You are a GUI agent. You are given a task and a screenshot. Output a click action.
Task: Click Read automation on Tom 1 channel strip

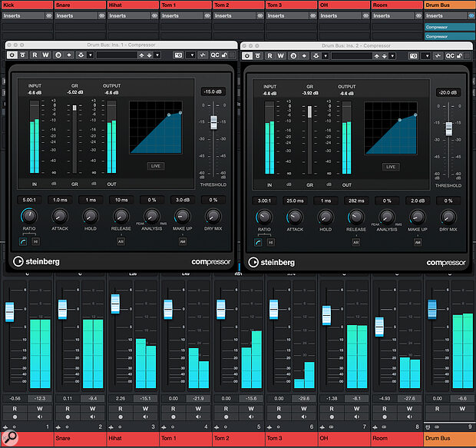point(173,409)
